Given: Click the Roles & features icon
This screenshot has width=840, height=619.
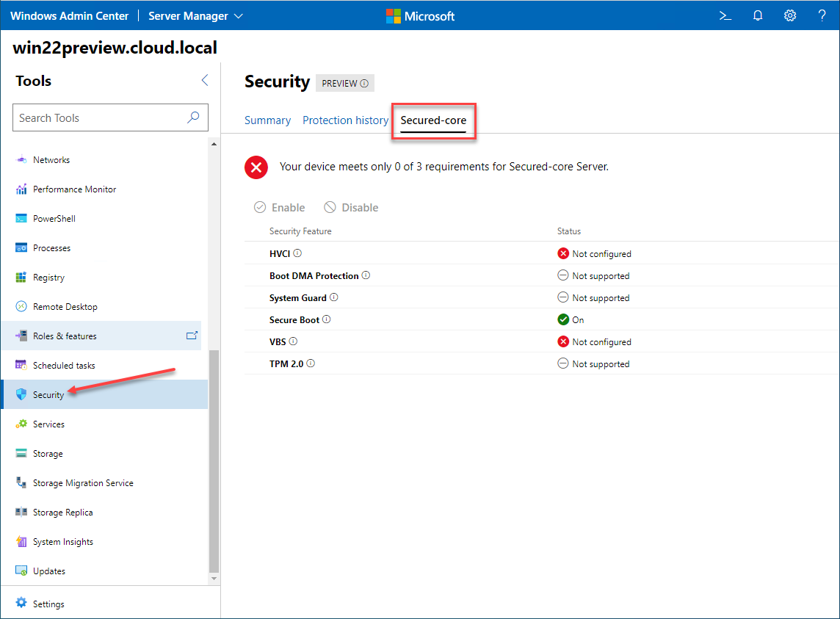Looking at the screenshot, I should [x=21, y=336].
